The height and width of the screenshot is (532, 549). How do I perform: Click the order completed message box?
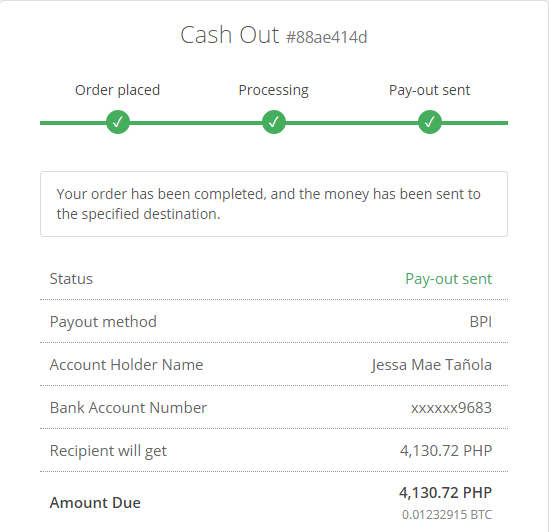click(274, 204)
